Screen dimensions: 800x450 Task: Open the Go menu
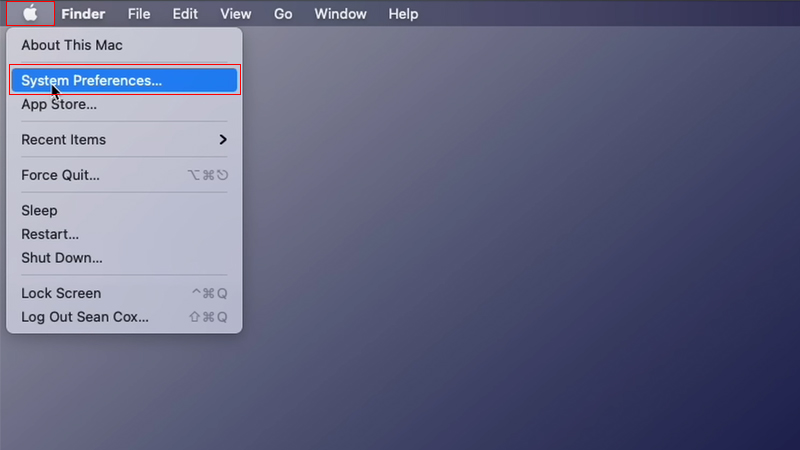[283, 14]
